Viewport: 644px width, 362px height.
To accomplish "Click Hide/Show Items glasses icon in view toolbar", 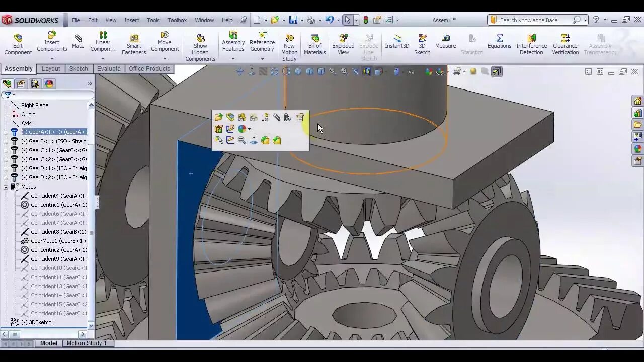I will click(x=411, y=72).
